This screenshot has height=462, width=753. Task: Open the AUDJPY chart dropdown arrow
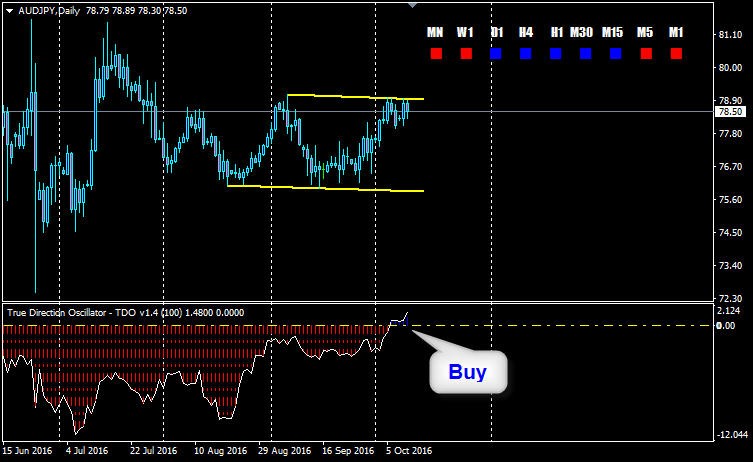10,11
